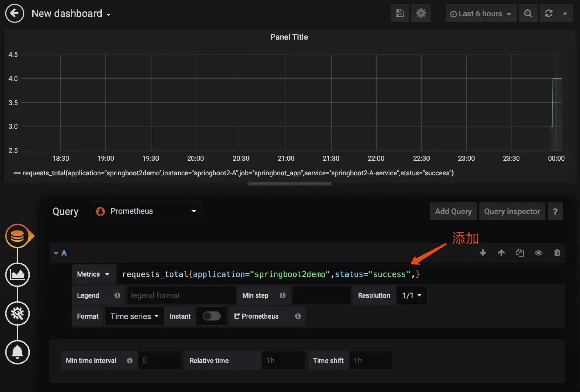Click info icon beside Prometheus link

[298, 316]
